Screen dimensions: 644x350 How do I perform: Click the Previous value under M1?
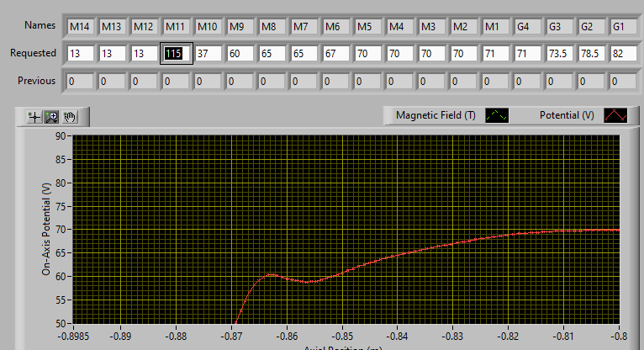coord(496,82)
